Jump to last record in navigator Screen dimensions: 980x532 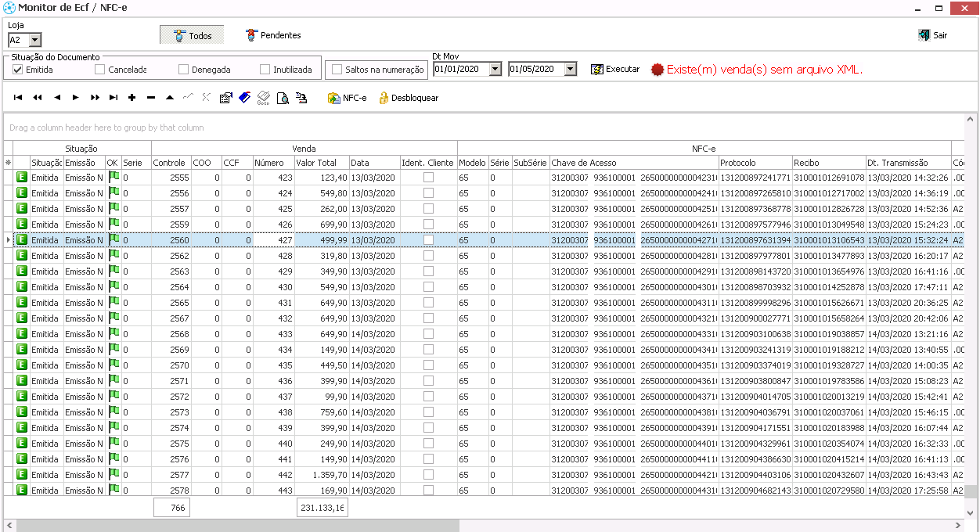(x=113, y=98)
